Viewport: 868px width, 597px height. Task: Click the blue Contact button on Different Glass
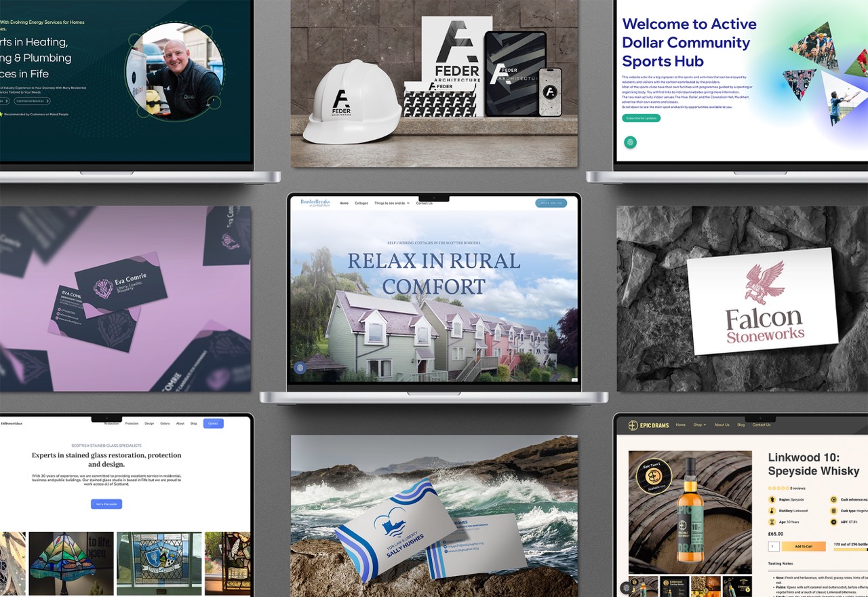(x=213, y=423)
